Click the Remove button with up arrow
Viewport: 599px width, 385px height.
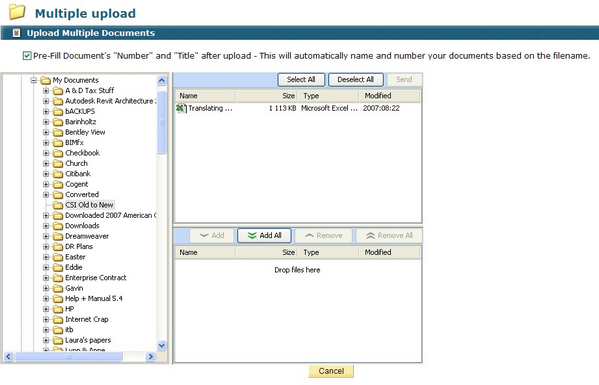[324, 235]
